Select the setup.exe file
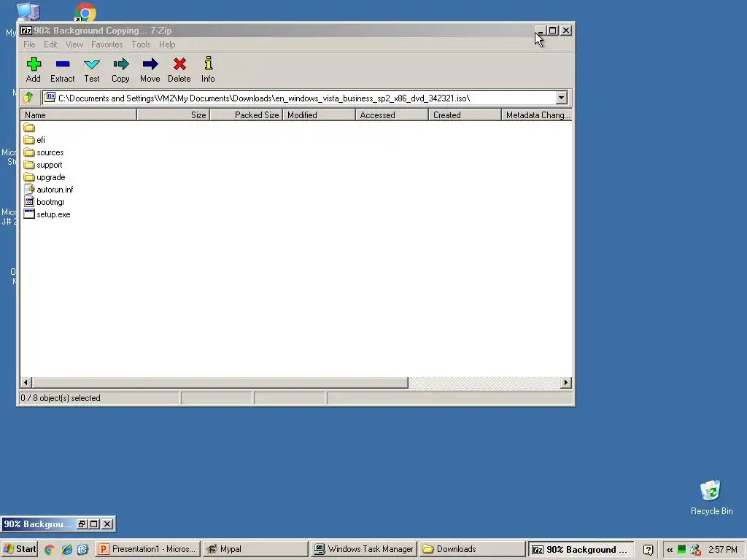Image resolution: width=747 pixels, height=560 pixels. click(47, 214)
